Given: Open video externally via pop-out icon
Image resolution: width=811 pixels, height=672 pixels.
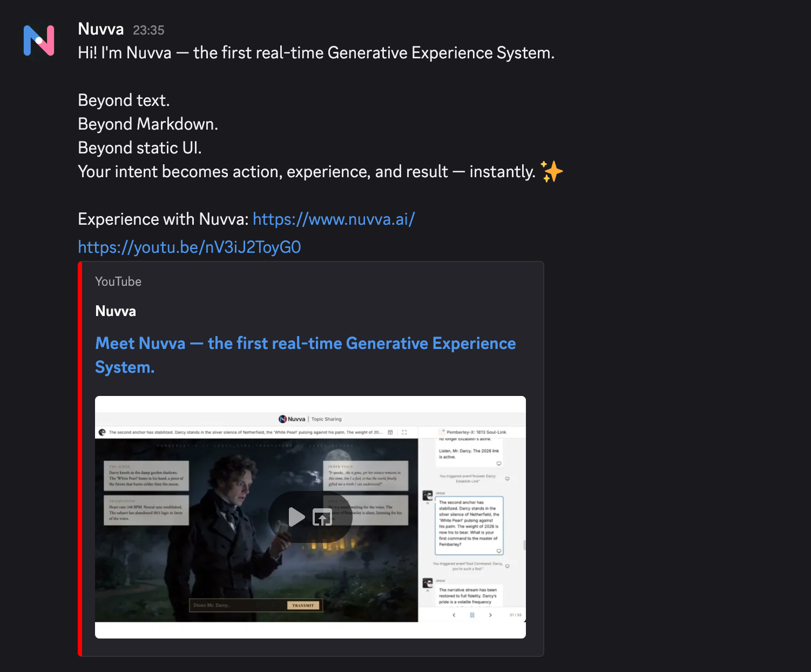Looking at the screenshot, I should (322, 518).
